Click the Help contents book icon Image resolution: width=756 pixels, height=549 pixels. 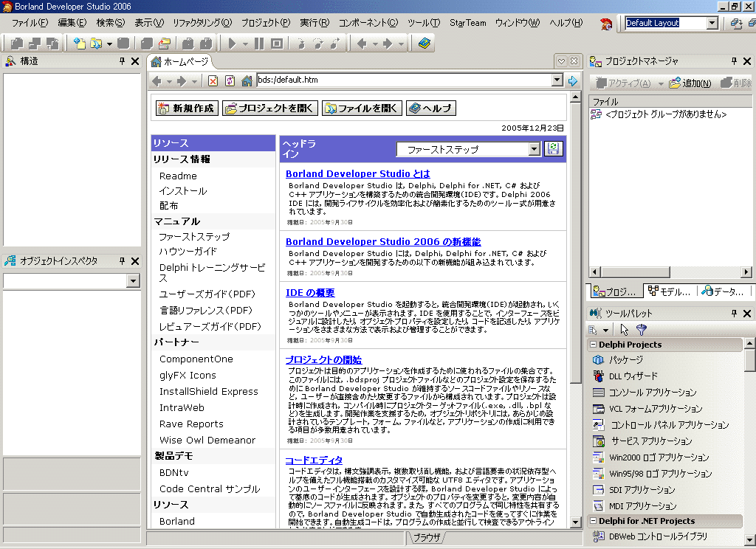tap(425, 44)
